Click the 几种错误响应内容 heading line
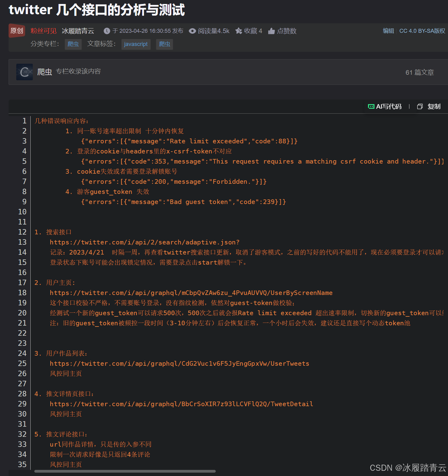Viewport: 448px width, 476px height. (x=62, y=121)
